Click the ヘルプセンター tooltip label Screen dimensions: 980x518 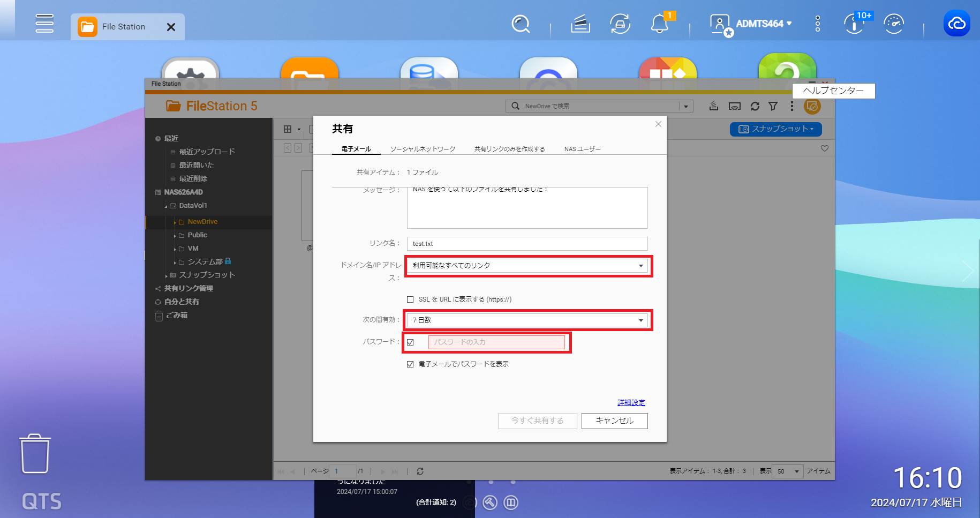tap(833, 91)
